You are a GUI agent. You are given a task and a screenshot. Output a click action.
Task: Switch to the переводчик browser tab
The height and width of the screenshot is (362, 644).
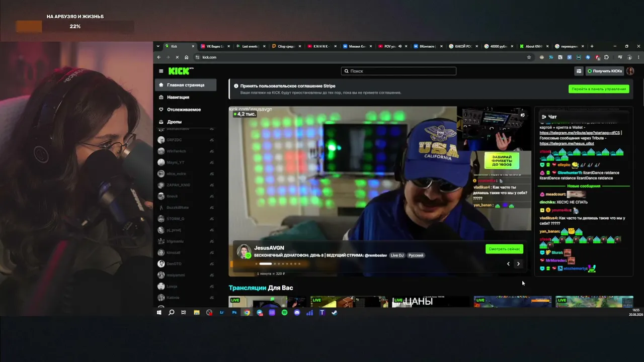pos(571,46)
